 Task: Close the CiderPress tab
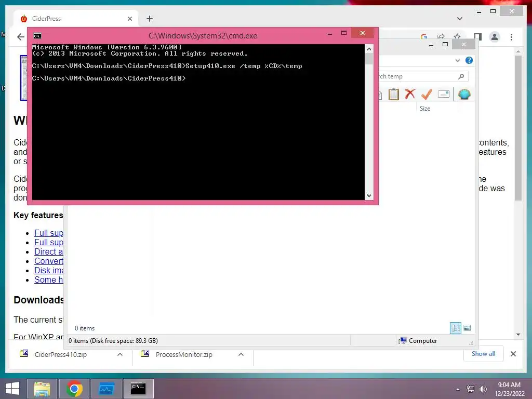pyautogui.click(x=129, y=19)
